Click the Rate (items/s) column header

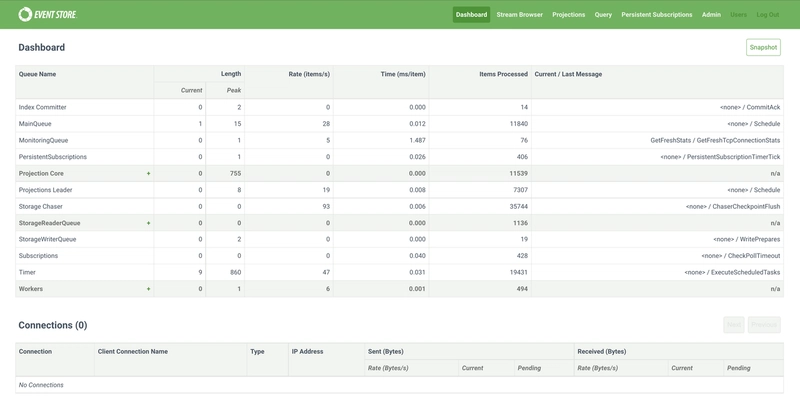[309, 74]
